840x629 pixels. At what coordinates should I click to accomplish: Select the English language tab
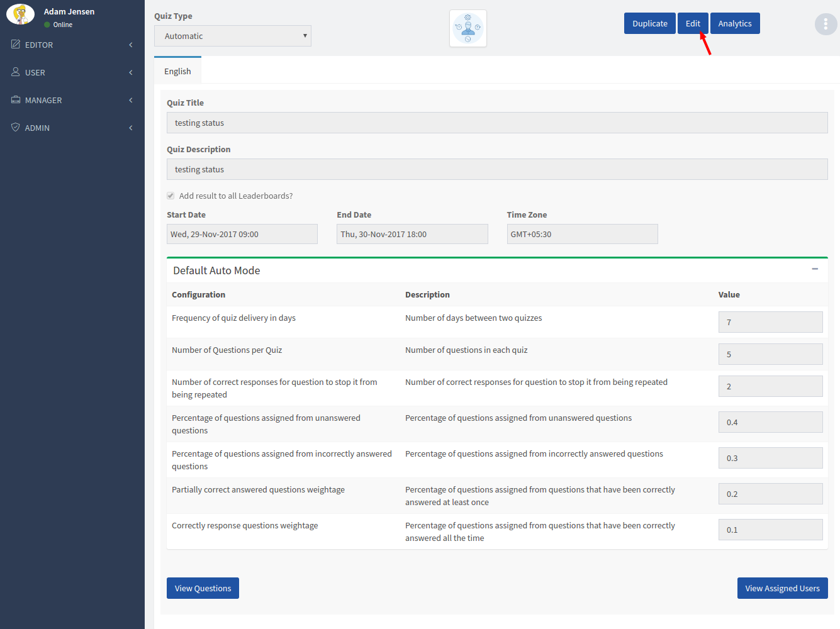coord(177,71)
